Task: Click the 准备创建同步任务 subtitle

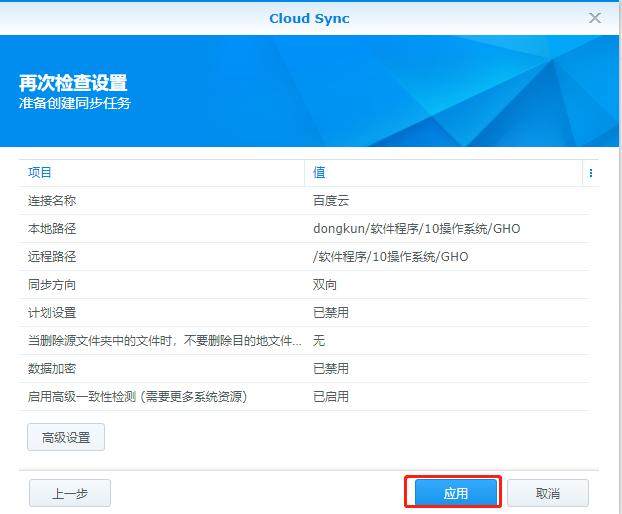Action: (75, 103)
